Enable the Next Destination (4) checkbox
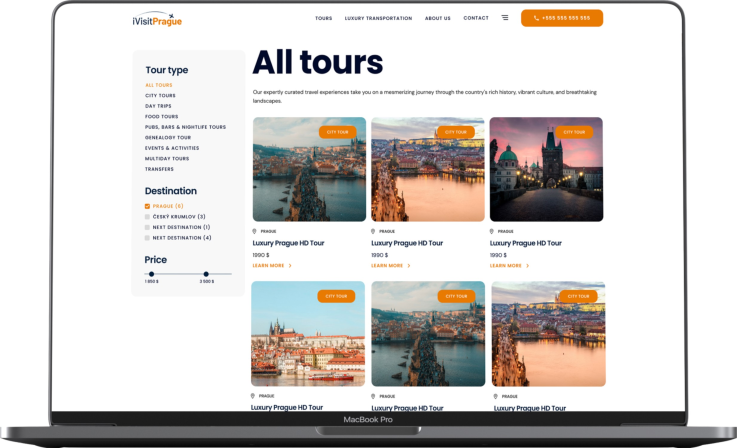The image size is (737, 448). [x=148, y=238]
